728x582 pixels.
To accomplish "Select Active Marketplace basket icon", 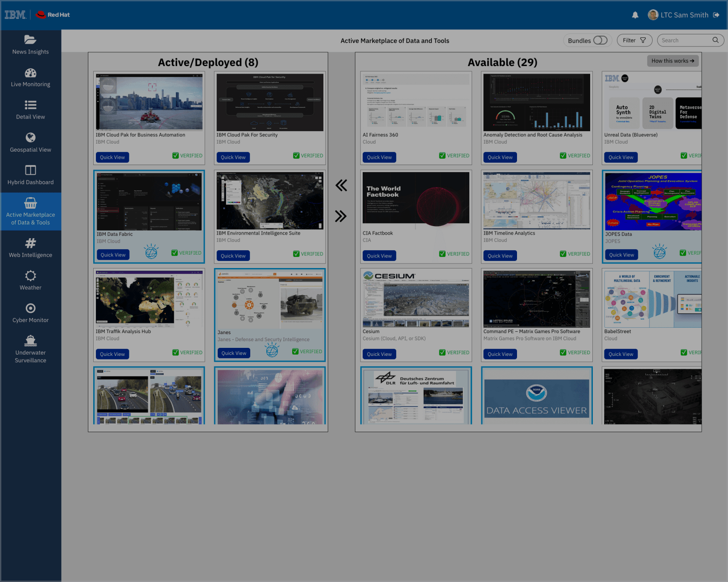I will coord(30,203).
